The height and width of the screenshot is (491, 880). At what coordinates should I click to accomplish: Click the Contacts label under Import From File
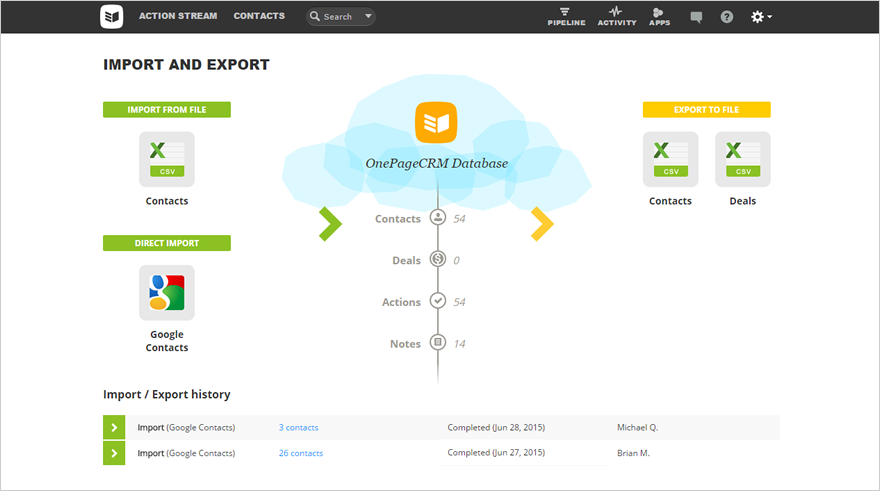[x=167, y=201]
